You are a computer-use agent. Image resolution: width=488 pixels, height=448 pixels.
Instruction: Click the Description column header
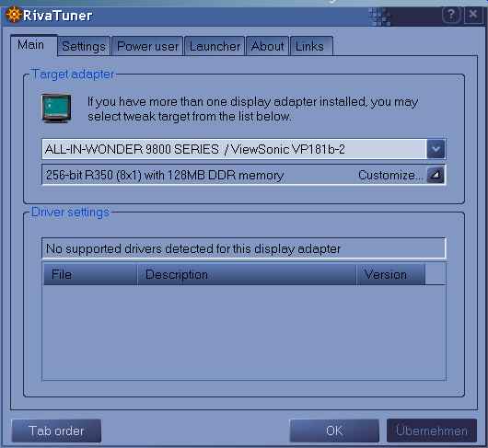click(247, 274)
